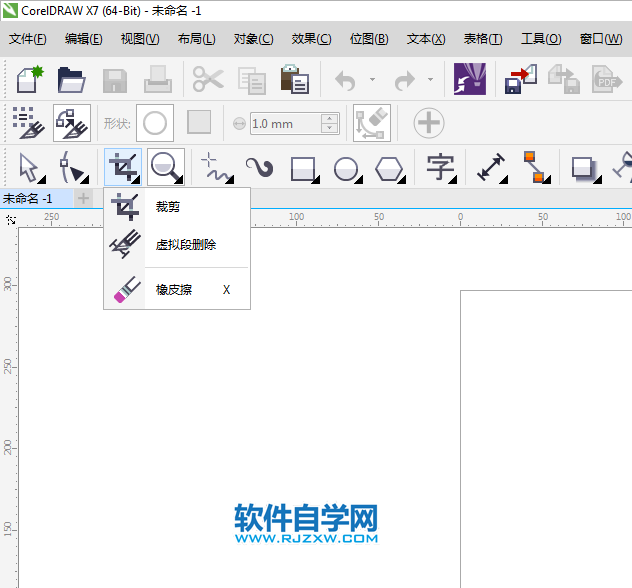This screenshot has height=588, width=632.
Task: Select the Pick tool arrow
Action: tap(31, 168)
